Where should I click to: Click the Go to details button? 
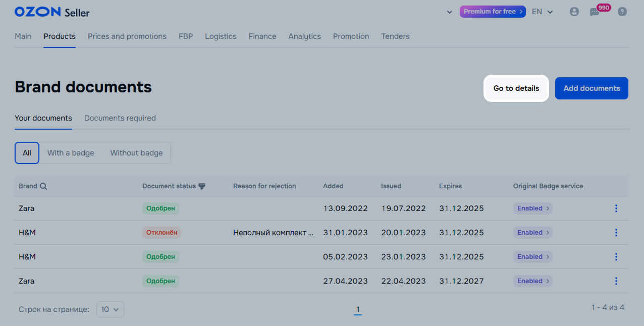click(516, 88)
